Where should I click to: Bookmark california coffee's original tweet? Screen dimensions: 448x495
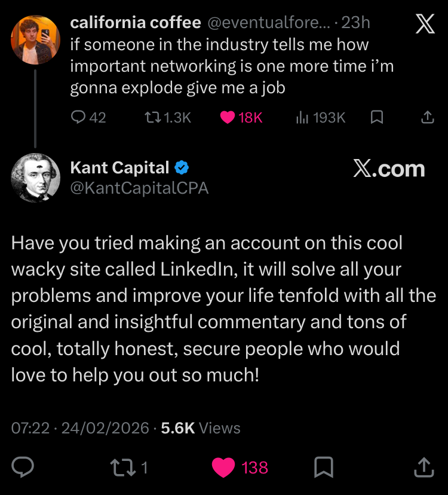click(x=376, y=118)
